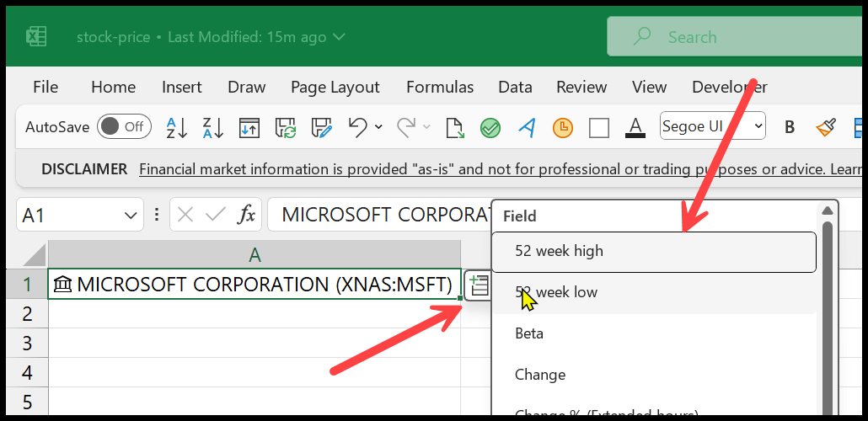Click the save with pencil icon

coord(322,128)
